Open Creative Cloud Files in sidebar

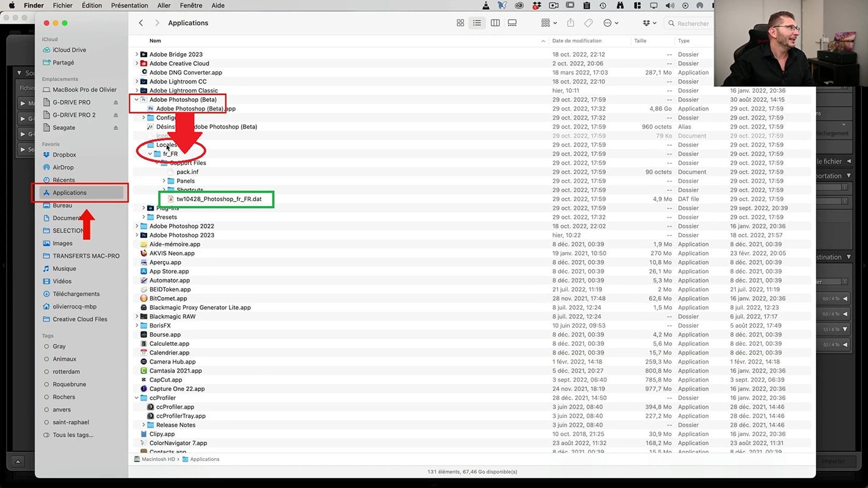[x=79, y=320]
